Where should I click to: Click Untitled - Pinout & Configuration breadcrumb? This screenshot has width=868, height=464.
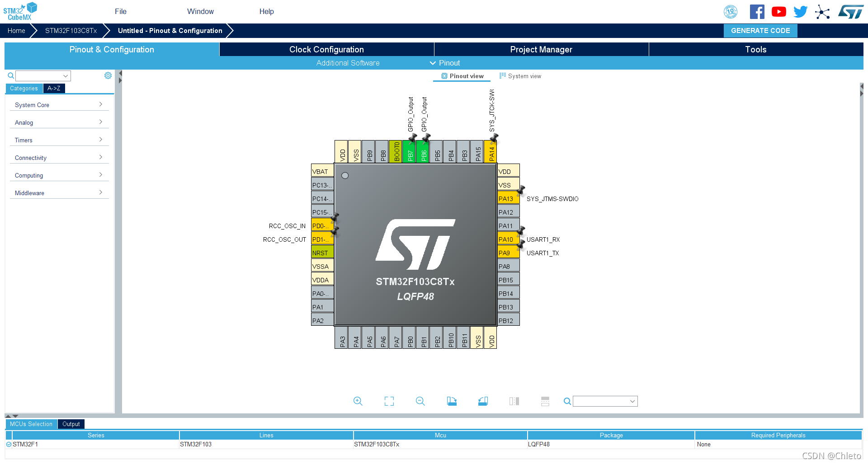(x=170, y=31)
